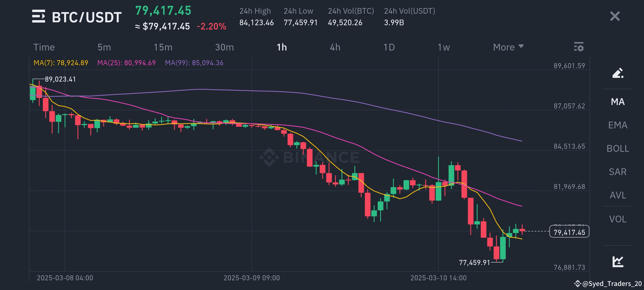Tap the 24h Vol(USDT) value 3.99B
Screen dimensions: 644x290
click(394, 23)
